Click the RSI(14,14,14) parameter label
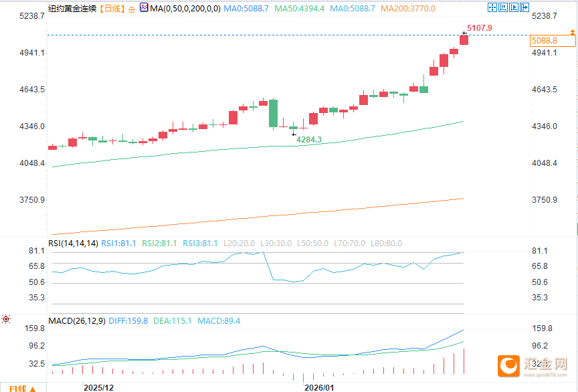This screenshot has height=392, width=578. [x=74, y=243]
